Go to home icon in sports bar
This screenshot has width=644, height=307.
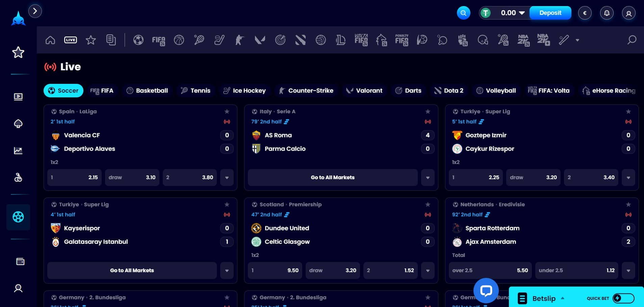(x=50, y=40)
